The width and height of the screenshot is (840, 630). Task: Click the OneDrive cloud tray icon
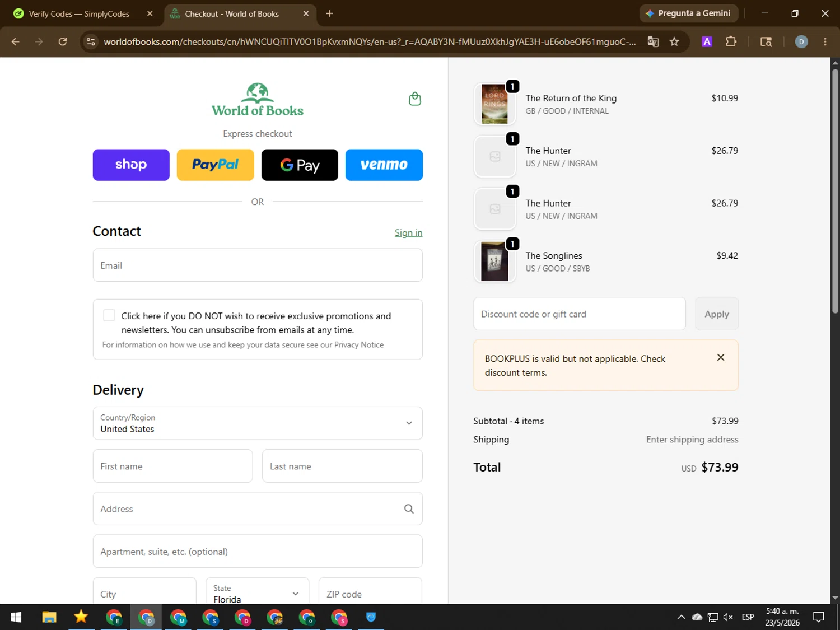[x=697, y=617]
